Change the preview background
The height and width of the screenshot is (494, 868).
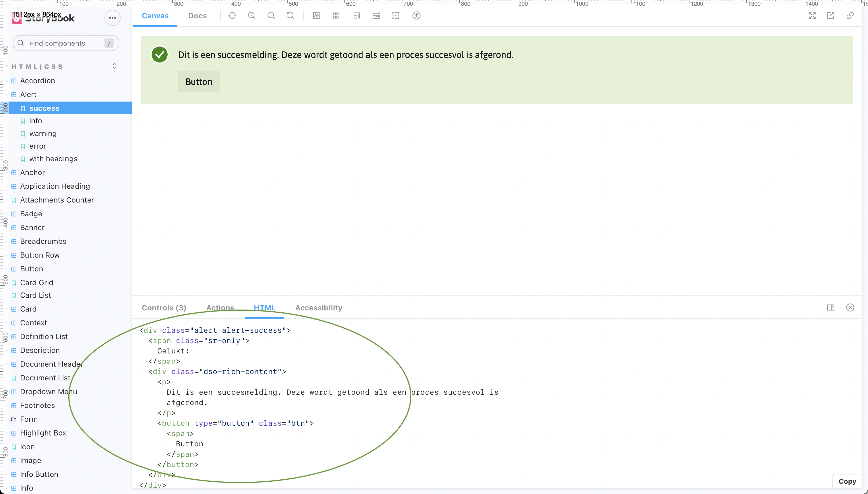(x=316, y=15)
